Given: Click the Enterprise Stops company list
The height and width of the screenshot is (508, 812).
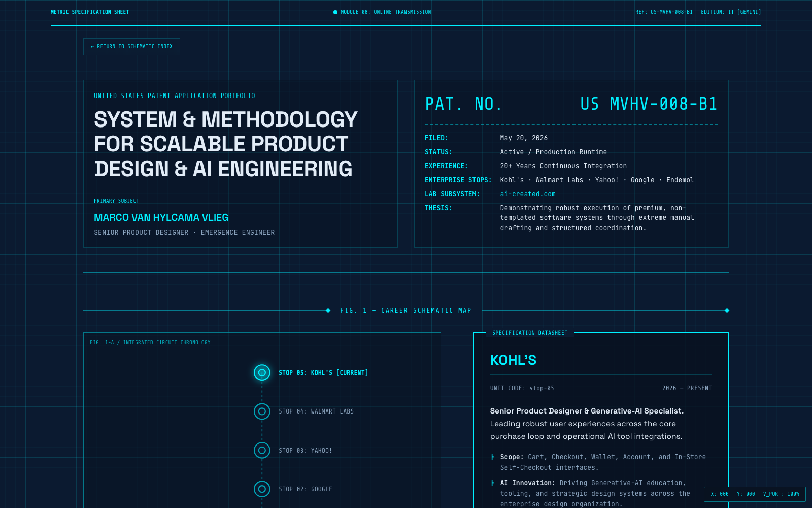Looking at the screenshot, I should click(597, 180).
